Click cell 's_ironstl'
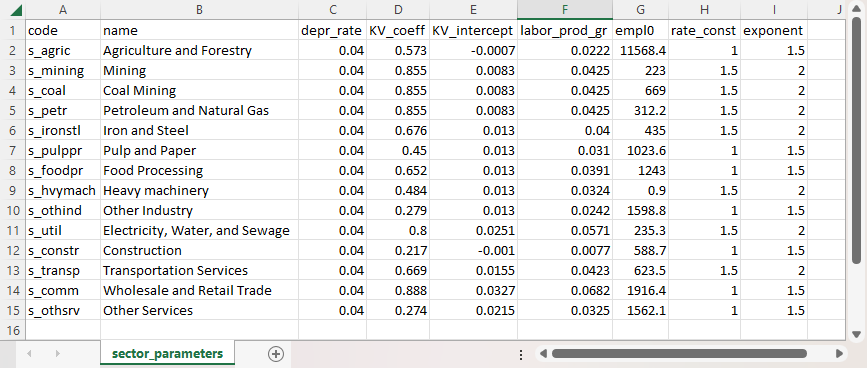Viewport: 867px width, 368px height. click(x=63, y=130)
